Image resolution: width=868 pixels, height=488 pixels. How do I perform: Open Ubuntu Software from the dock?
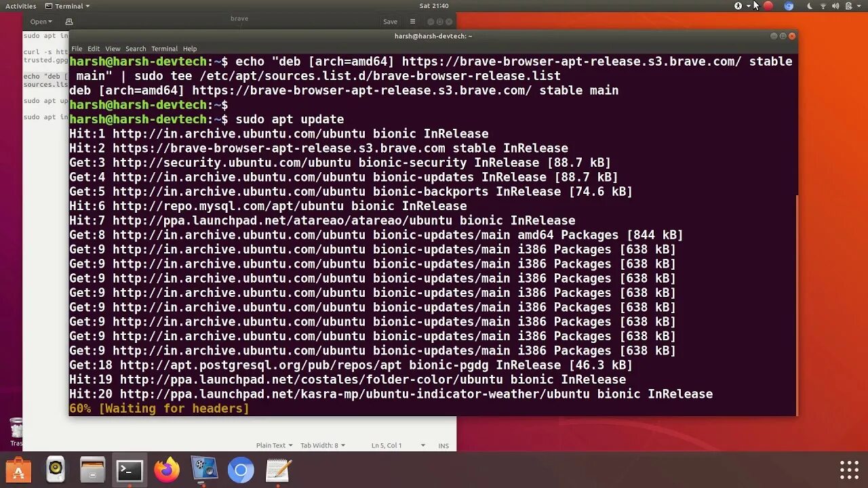18,470
